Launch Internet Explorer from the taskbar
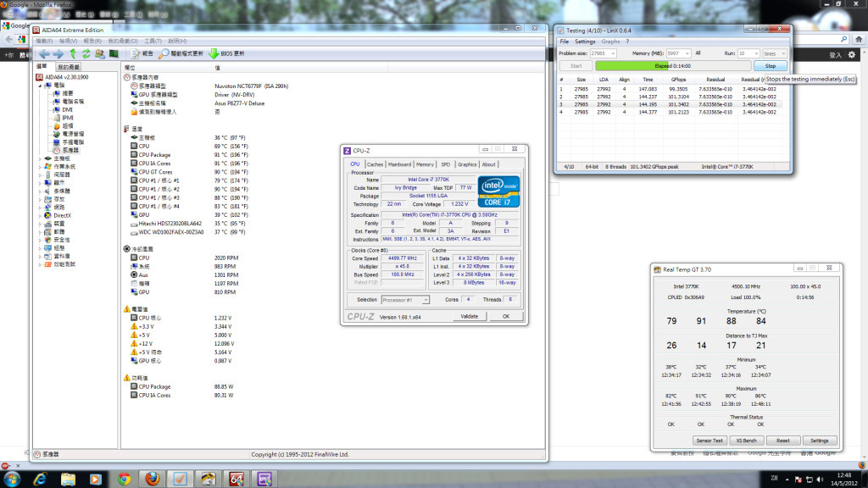868x488 pixels. point(40,479)
